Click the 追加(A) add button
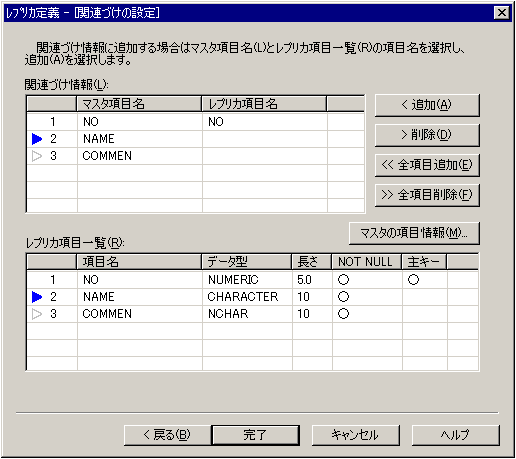This screenshot has height=459, width=516. (x=427, y=105)
